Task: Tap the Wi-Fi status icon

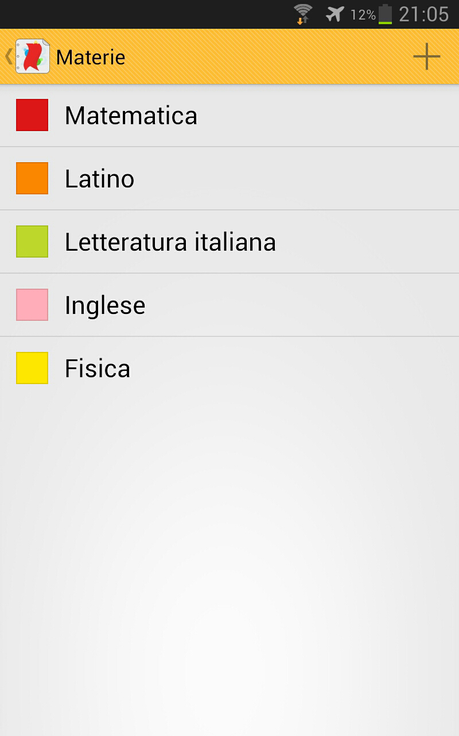Action: coord(303,14)
